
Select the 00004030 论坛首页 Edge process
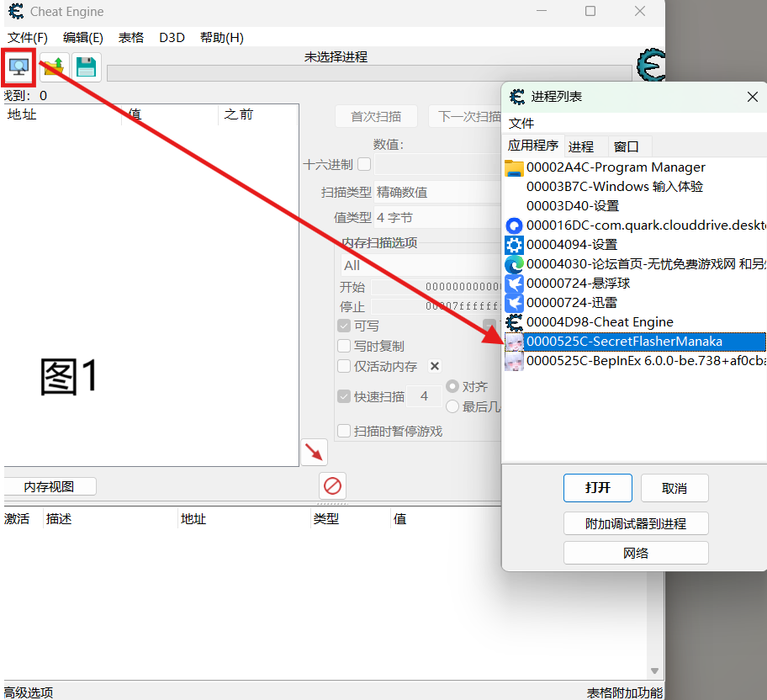pos(635,264)
